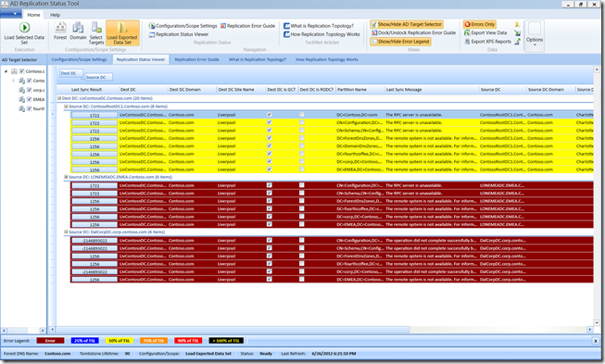Click the Load Exported Data Set button
This screenshot has height=364, width=605.
122,33
